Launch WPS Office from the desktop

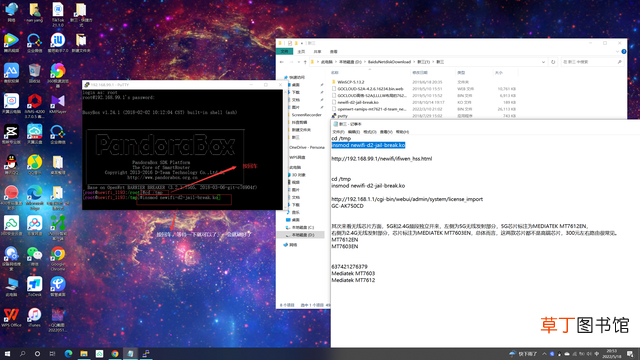click(x=11, y=317)
